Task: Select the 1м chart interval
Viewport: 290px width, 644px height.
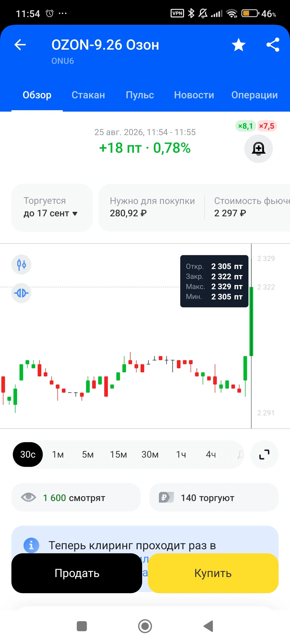Action: [x=58, y=454]
